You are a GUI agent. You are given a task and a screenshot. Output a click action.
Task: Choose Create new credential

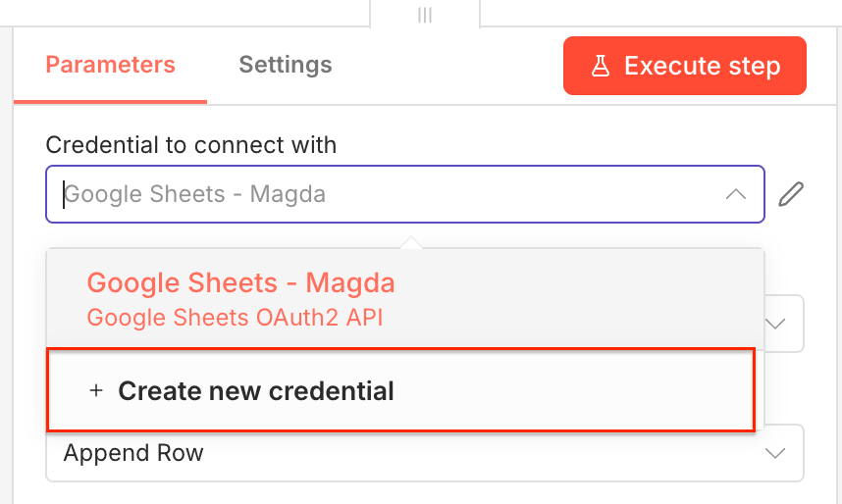point(400,390)
